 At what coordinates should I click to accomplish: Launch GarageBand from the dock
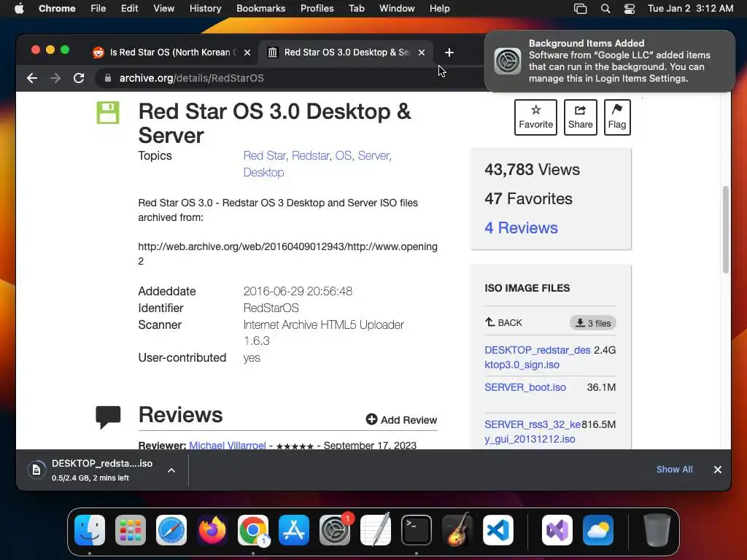point(457,530)
